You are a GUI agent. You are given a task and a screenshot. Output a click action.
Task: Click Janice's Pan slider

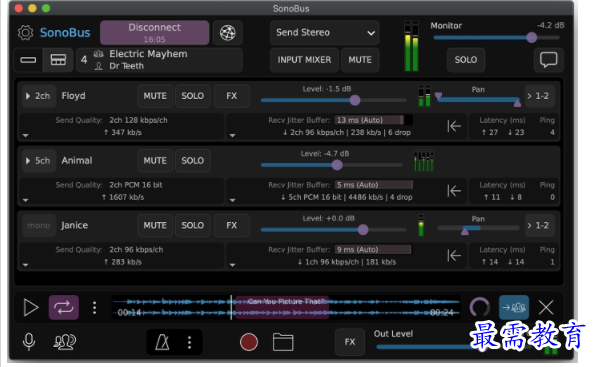pyautogui.click(x=478, y=229)
